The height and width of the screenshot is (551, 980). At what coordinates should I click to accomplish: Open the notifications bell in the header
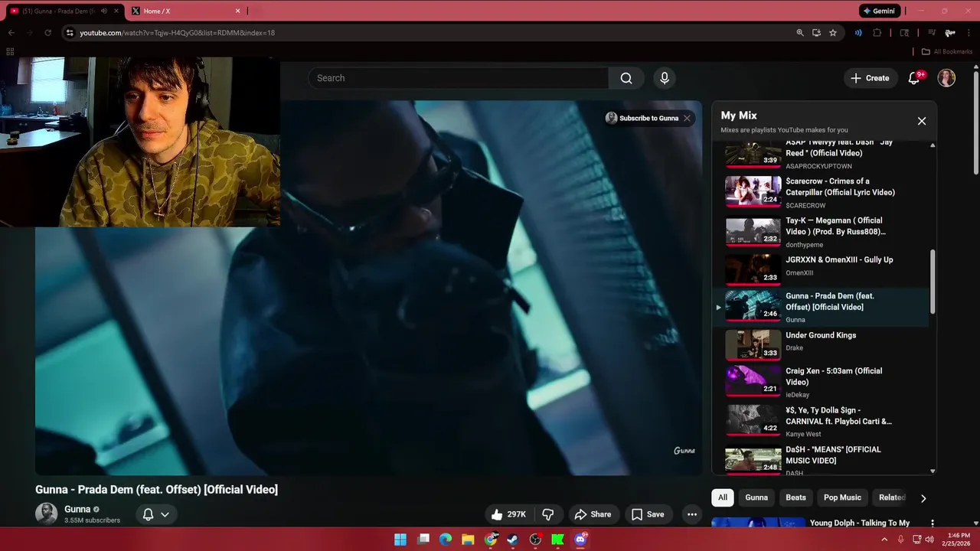point(913,78)
